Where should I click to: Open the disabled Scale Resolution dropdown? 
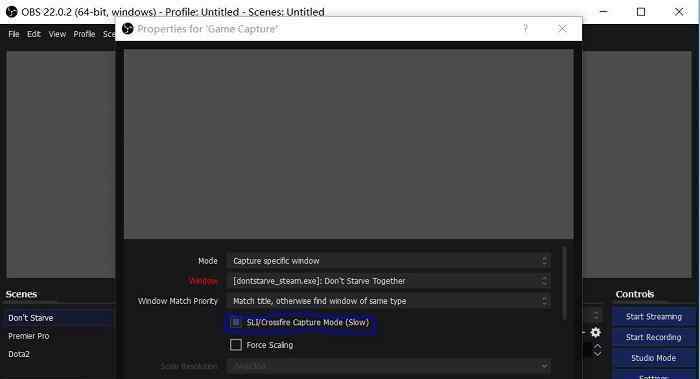[x=388, y=366]
